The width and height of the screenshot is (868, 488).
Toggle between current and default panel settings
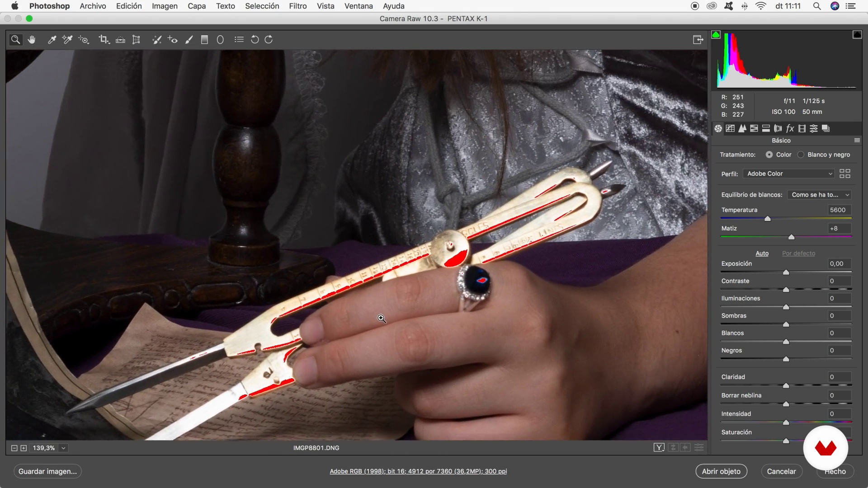coord(699,448)
